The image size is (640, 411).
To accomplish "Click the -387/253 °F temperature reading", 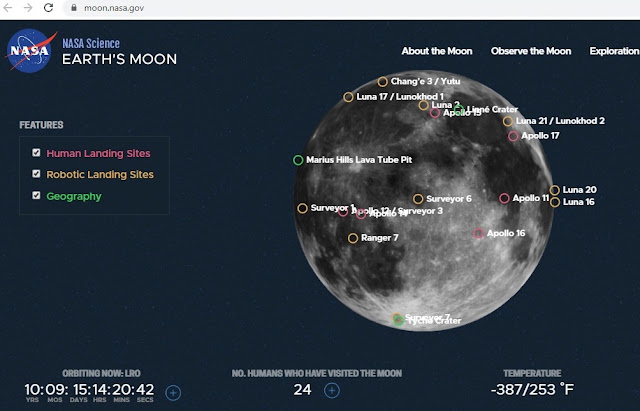I will (x=532, y=389).
